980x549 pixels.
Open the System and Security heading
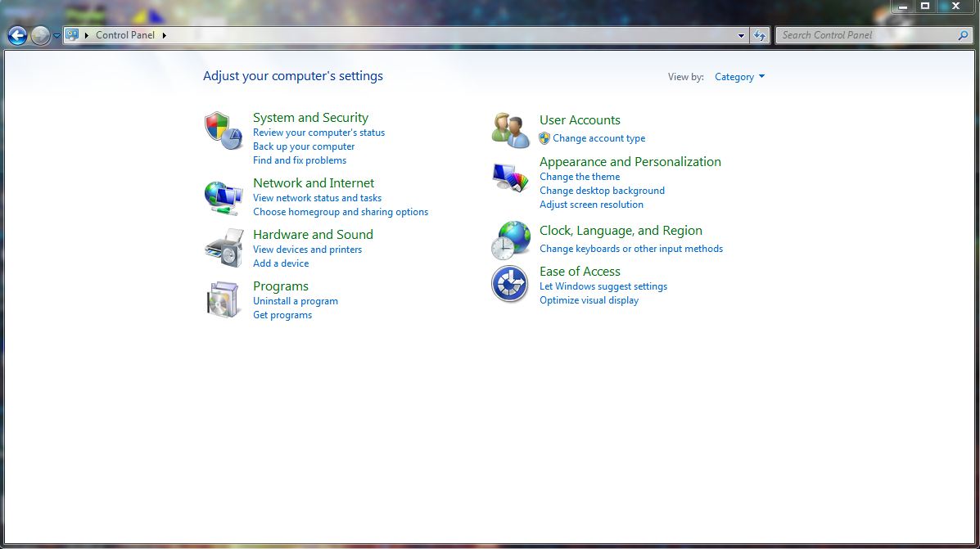310,118
